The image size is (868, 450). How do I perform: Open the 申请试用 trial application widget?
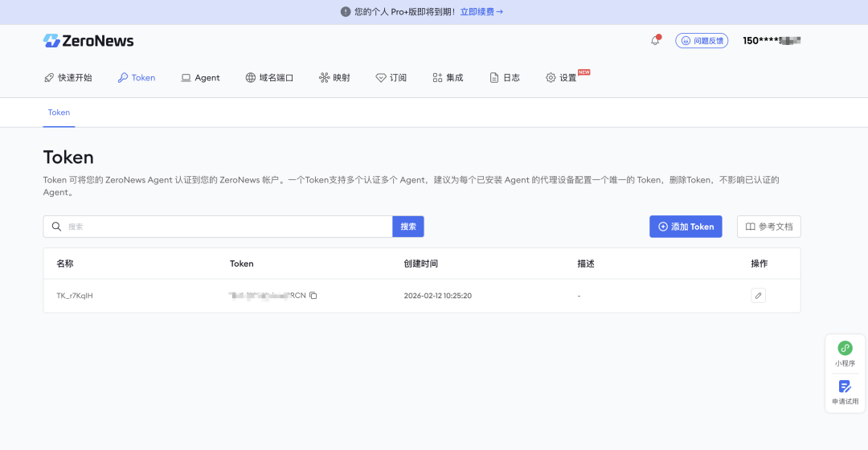(x=845, y=392)
